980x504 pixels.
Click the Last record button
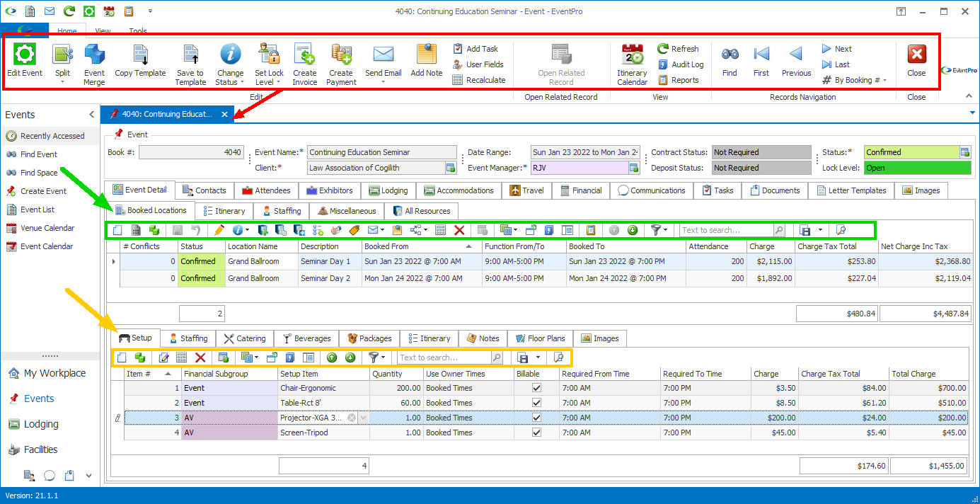pyautogui.click(x=836, y=64)
